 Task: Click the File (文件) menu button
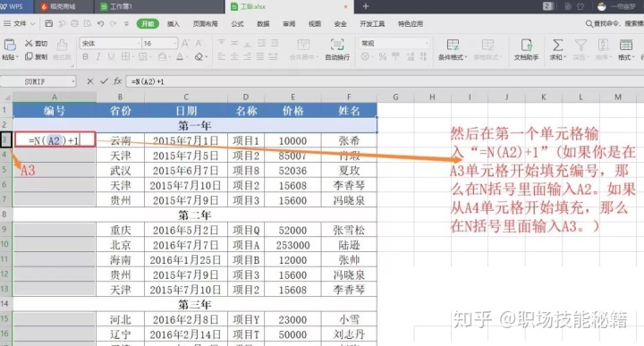point(15,24)
